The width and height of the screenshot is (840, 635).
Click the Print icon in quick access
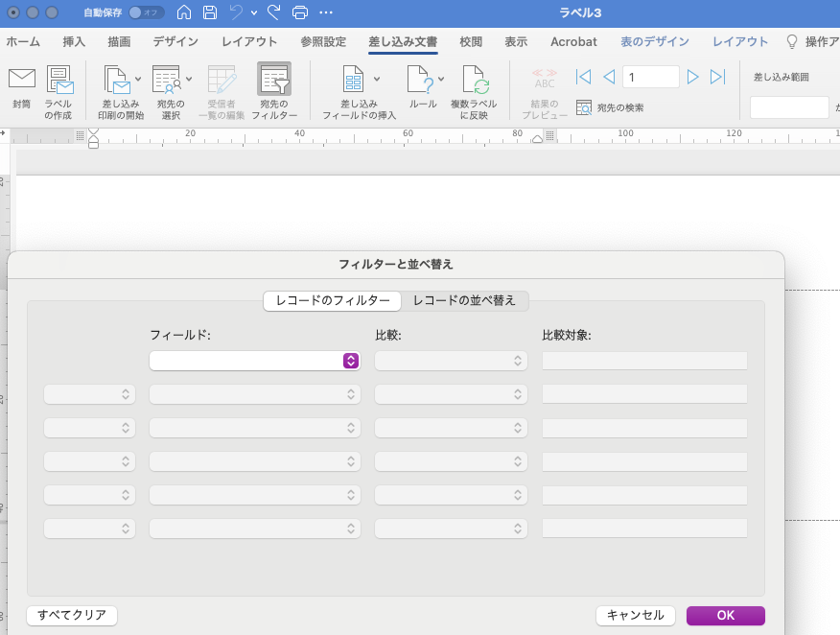click(x=300, y=12)
